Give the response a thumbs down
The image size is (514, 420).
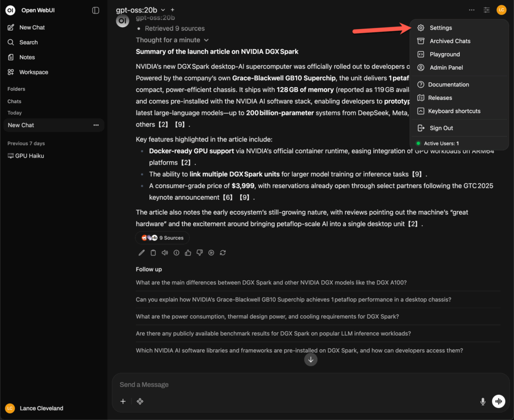click(199, 253)
